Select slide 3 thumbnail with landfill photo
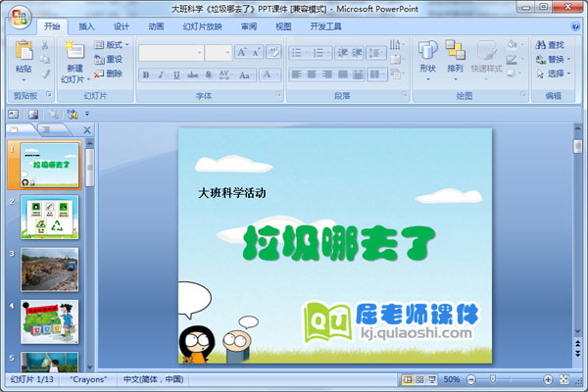The width and height of the screenshot is (588, 392). [x=50, y=269]
